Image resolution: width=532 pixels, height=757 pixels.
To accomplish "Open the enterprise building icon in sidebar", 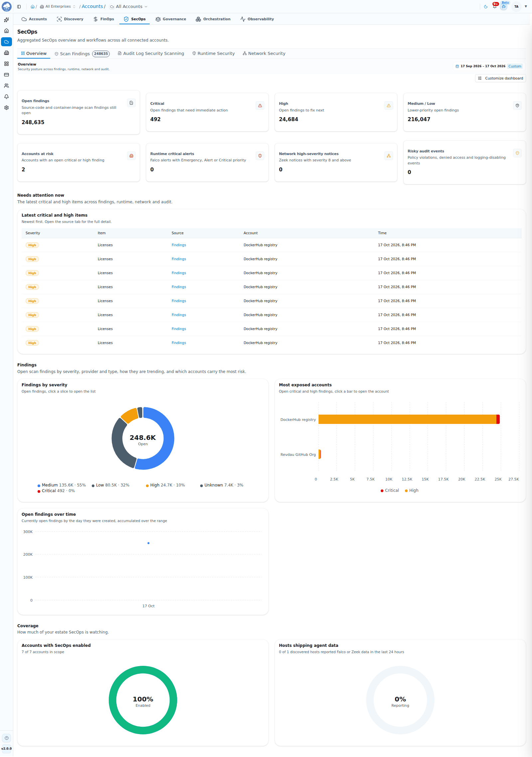I will pos(6,53).
